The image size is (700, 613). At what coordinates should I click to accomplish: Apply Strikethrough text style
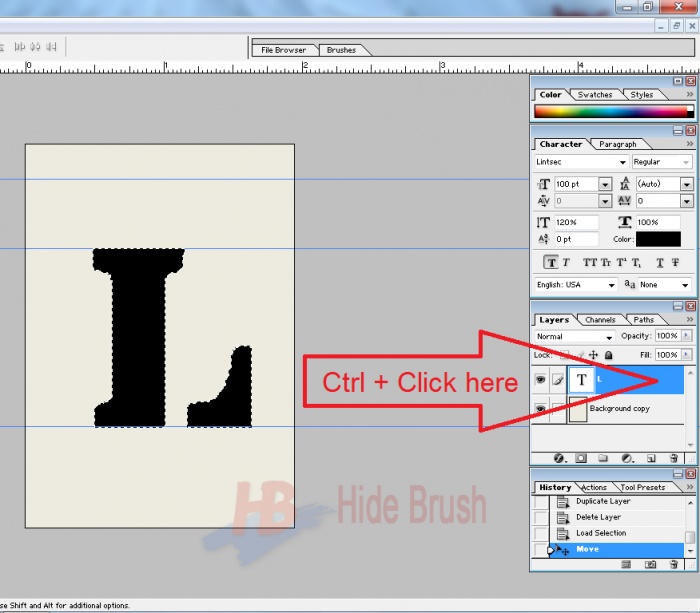tap(675, 263)
